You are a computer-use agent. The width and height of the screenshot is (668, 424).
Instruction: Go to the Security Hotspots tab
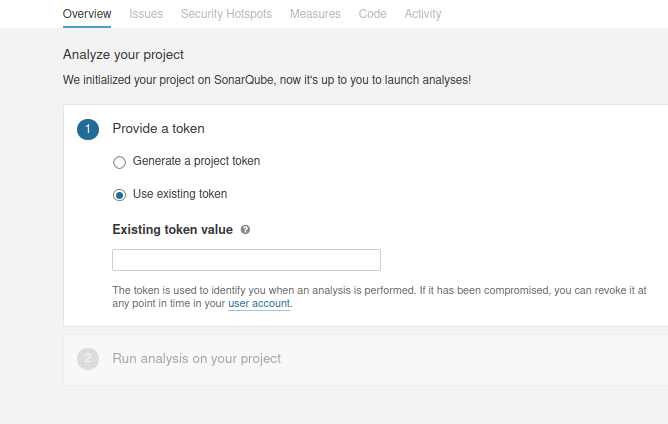tap(226, 14)
